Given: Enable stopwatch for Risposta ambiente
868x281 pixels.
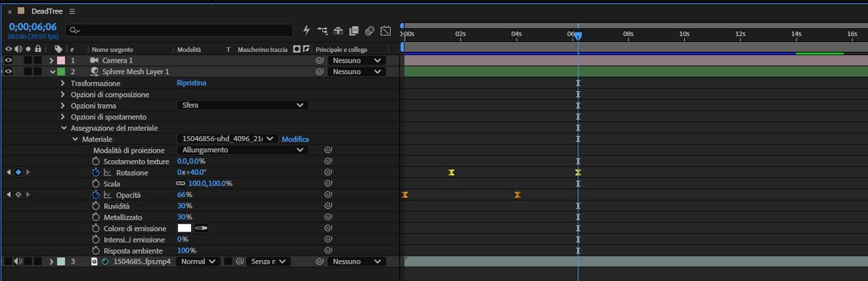Looking at the screenshot, I should [x=96, y=251].
